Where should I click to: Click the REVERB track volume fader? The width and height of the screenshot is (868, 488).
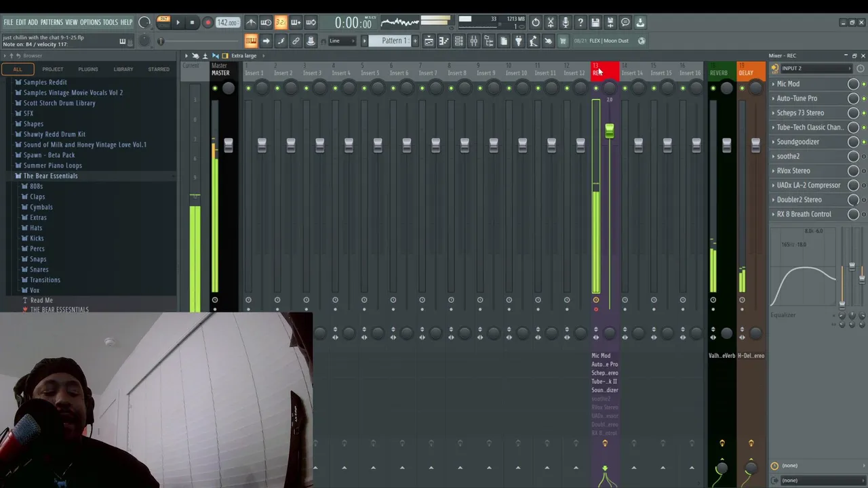[x=726, y=144]
